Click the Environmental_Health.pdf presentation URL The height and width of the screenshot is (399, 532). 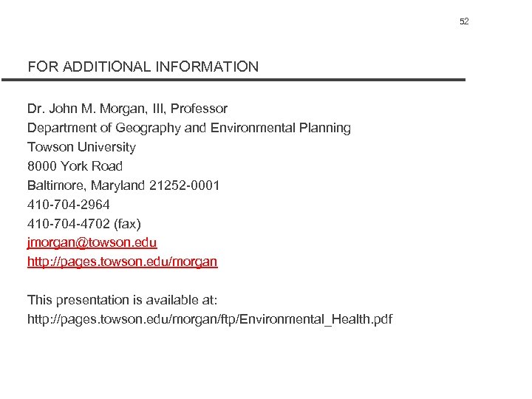coord(210,319)
